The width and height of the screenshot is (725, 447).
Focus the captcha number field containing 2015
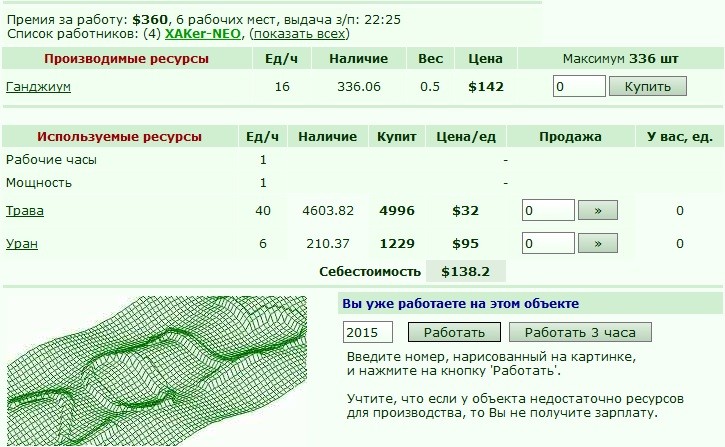click(x=368, y=332)
